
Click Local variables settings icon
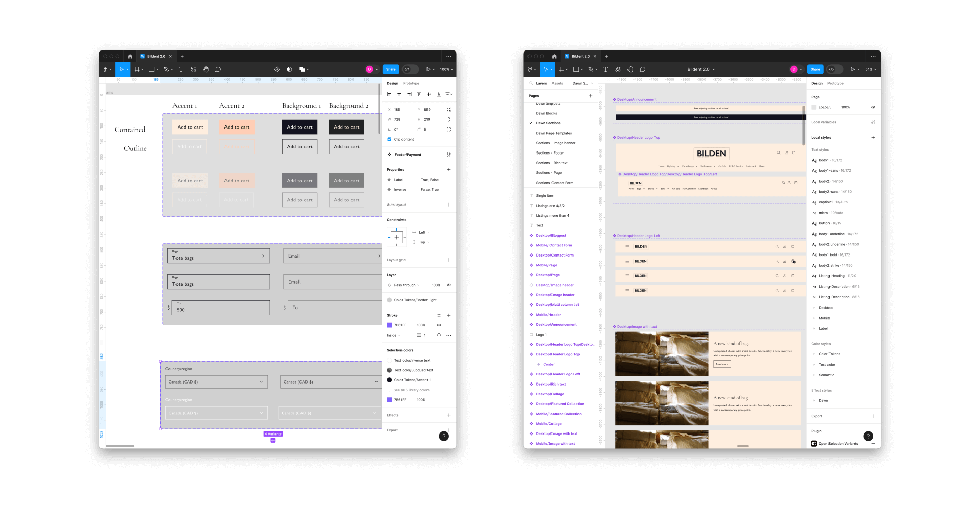(x=873, y=122)
